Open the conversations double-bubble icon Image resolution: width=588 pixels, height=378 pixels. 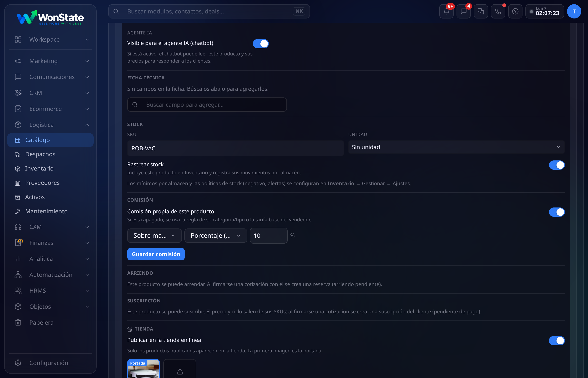[x=480, y=11]
